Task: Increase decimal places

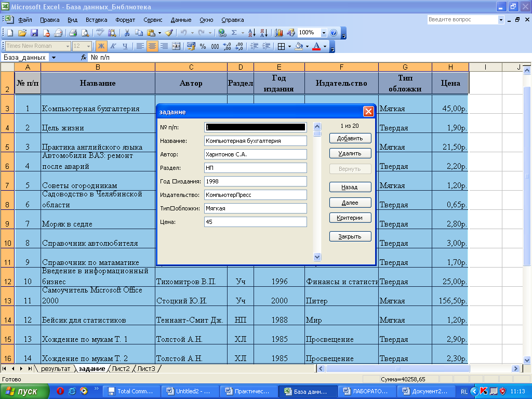Action: [227, 46]
